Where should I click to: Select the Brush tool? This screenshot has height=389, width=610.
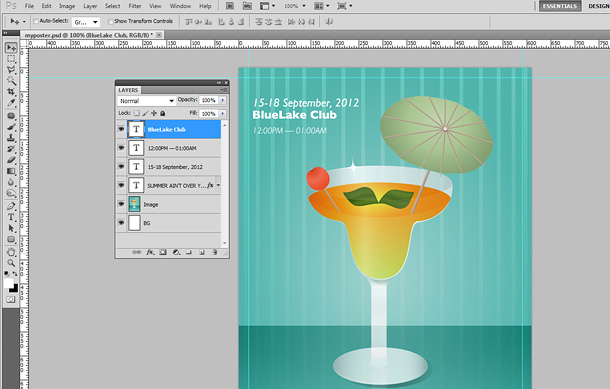(11, 127)
